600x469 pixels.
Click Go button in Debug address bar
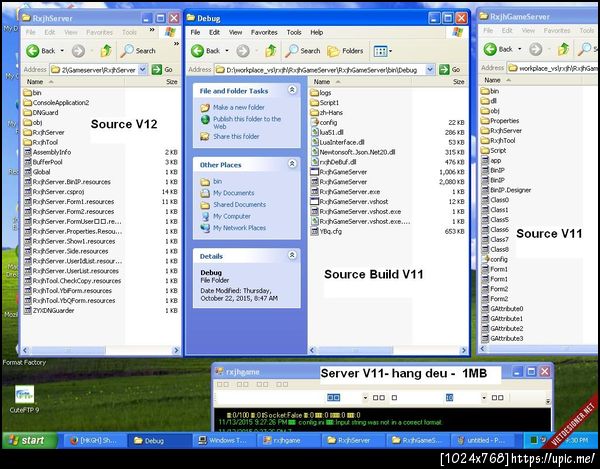(450, 70)
